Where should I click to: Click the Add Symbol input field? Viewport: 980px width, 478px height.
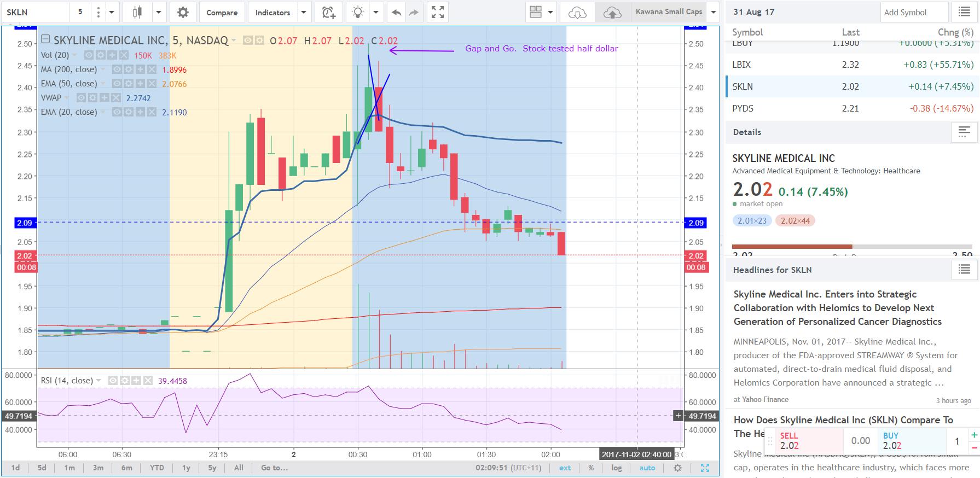pos(914,12)
